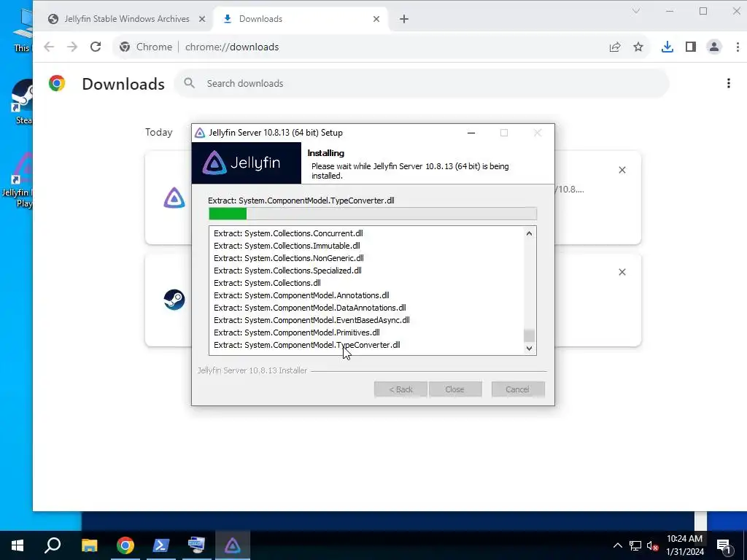Remove the Jellyfin download from the list
This screenshot has height=560, width=747.
click(x=622, y=170)
